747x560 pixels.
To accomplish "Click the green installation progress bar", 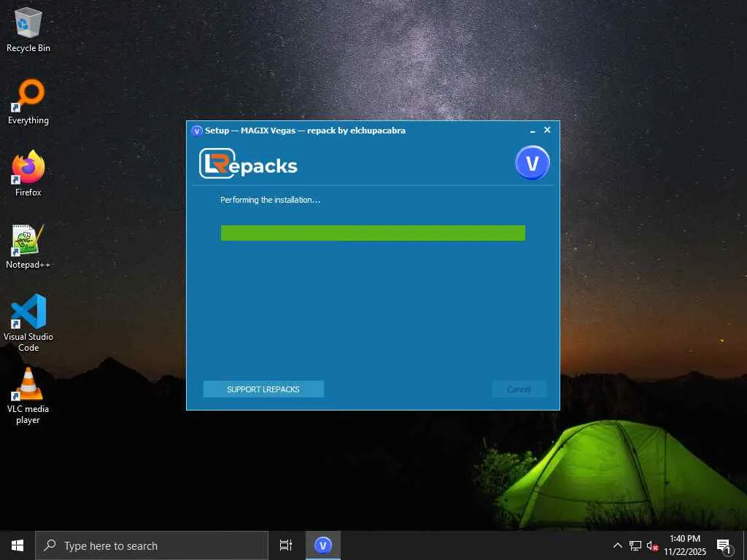I will pos(373,233).
